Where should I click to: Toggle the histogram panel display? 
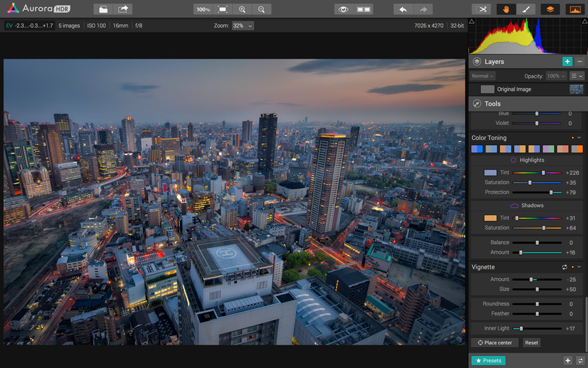click(574, 9)
